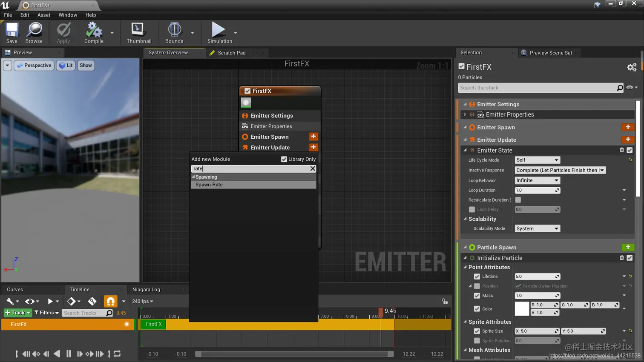The image size is (644, 362).
Task: Toggle timeline snapping magnet
Action: pos(110,301)
